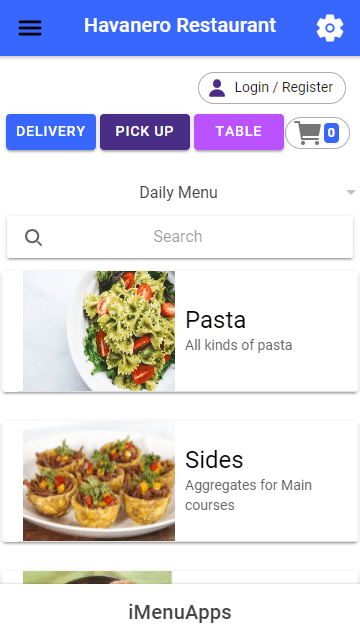Click the user avatar icon
Screen dimensions: 360x633
click(217, 88)
